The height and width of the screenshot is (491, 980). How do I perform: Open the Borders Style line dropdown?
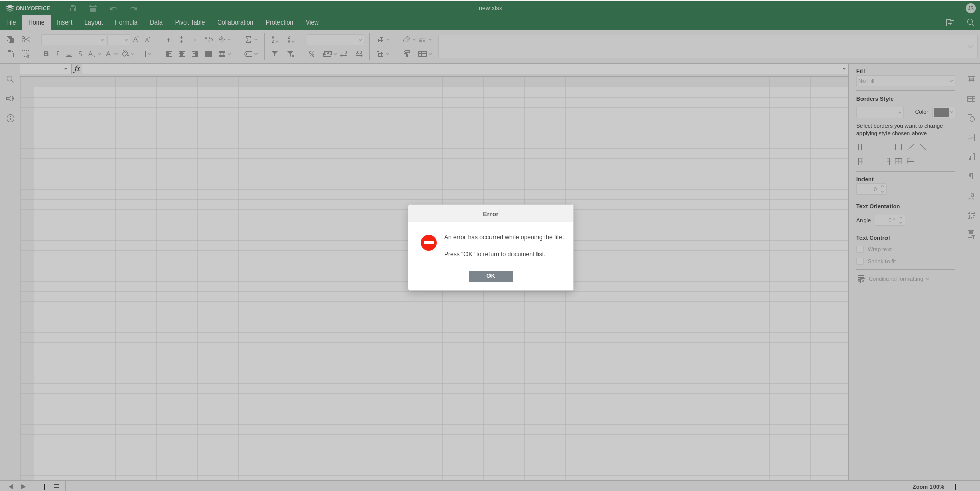pyautogui.click(x=880, y=112)
